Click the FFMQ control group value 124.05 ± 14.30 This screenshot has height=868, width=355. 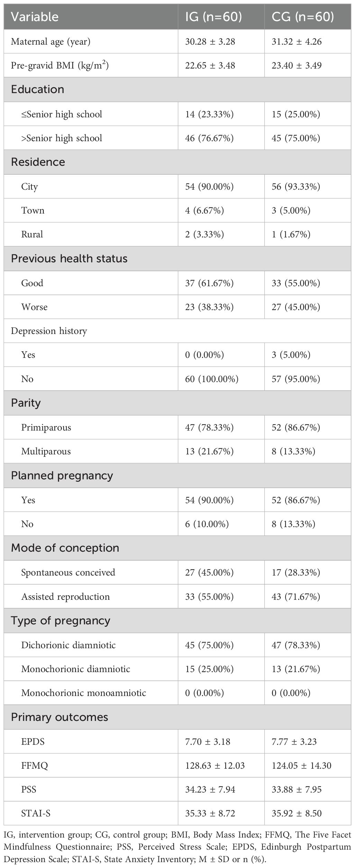coord(301,766)
